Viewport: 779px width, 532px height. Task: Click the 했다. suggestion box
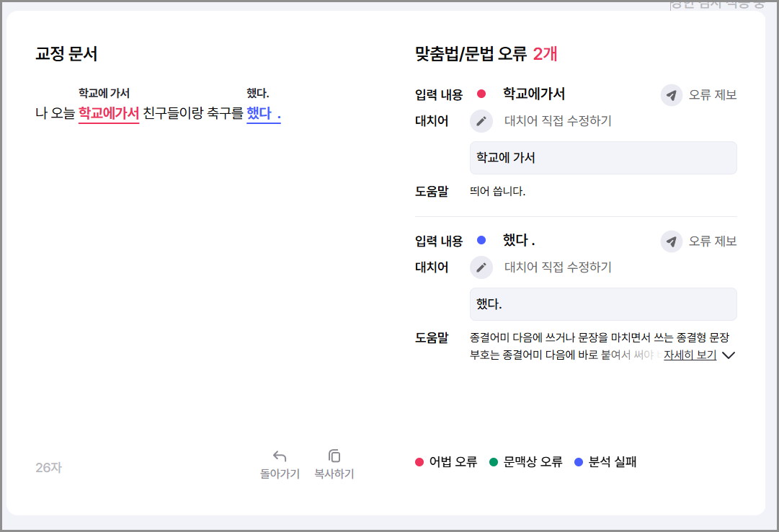click(603, 303)
